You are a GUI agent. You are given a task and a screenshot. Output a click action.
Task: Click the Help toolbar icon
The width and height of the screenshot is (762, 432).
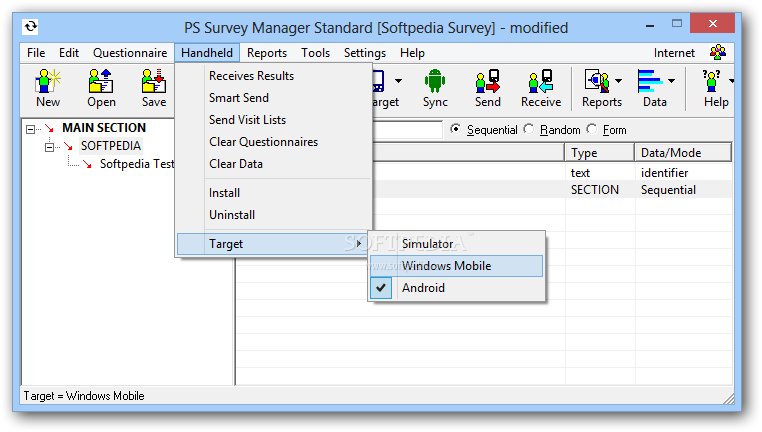[x=711, y=81]
